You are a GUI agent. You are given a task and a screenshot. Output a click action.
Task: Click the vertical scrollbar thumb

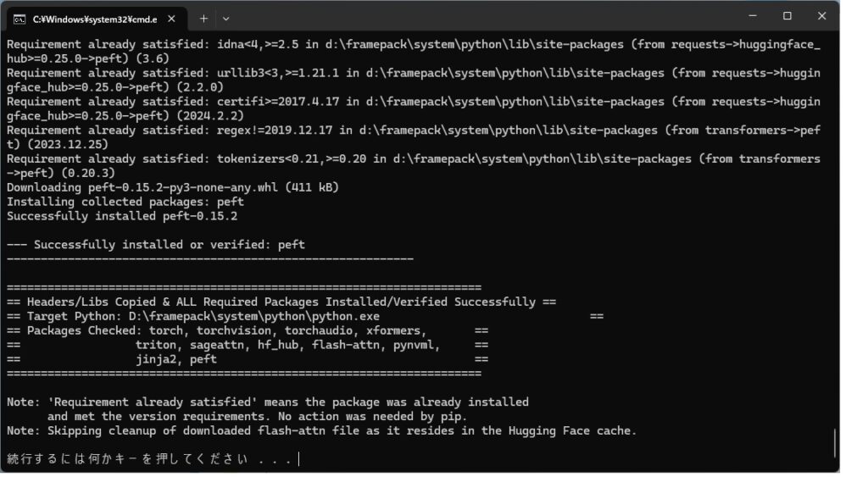pyautogui.click(x=834, y=442)
